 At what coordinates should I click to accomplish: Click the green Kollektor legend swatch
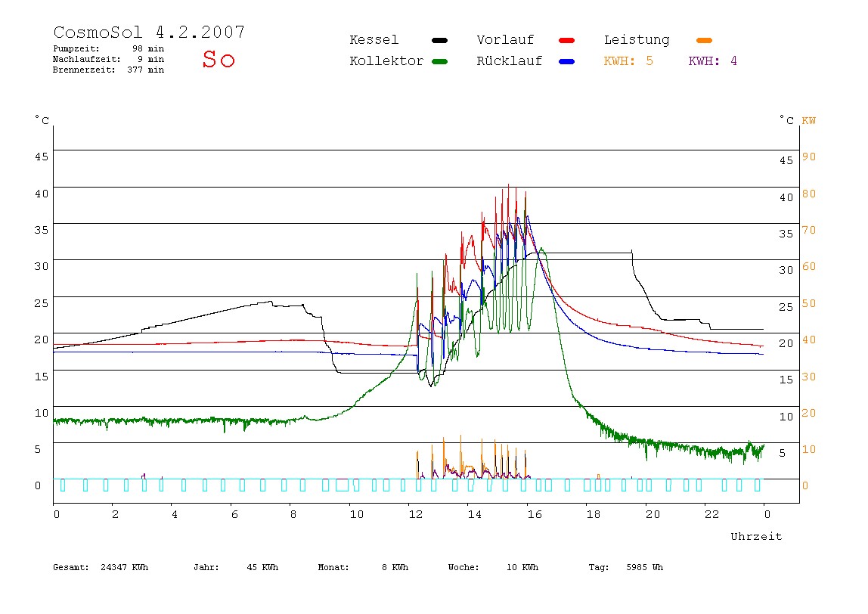439,61
